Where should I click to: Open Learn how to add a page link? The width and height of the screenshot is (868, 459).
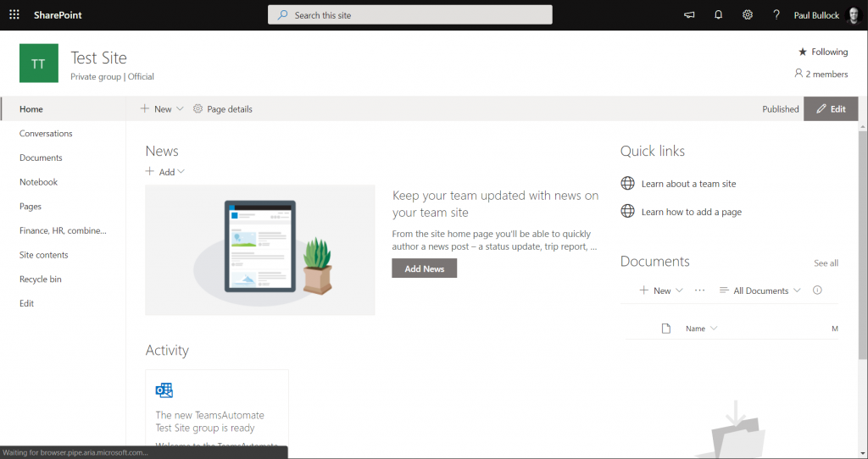692,212
